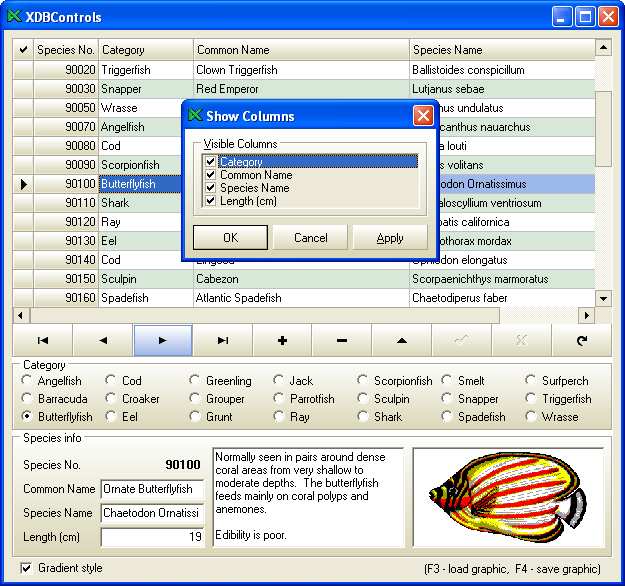This screenshot has width=625, height=586.
Task: Click the Apply button
Action: point(390,238)
